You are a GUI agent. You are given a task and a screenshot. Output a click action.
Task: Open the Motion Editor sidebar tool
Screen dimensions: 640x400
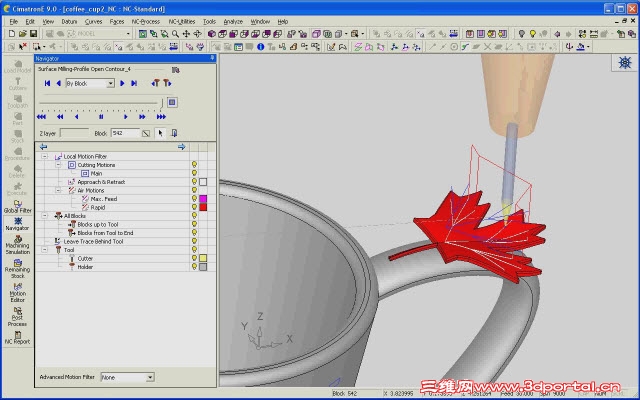click(18, 293)
